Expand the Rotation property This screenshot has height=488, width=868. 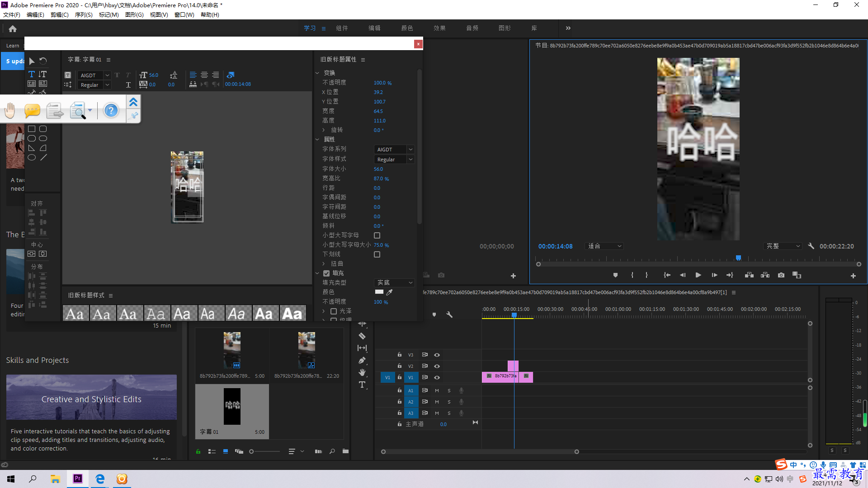tap(324, 130)
